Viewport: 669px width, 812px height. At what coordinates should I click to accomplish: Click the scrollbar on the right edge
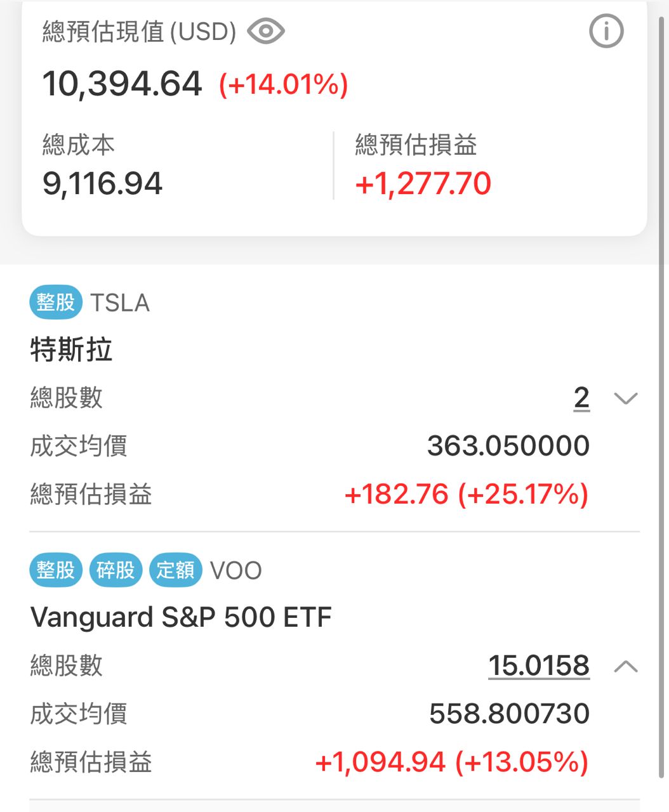(x=662, y=381)
